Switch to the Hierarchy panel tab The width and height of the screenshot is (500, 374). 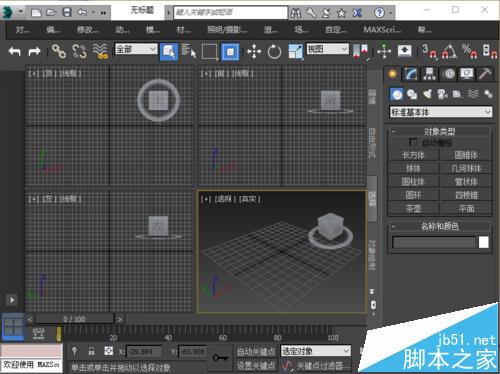click(x=430, y=74)
